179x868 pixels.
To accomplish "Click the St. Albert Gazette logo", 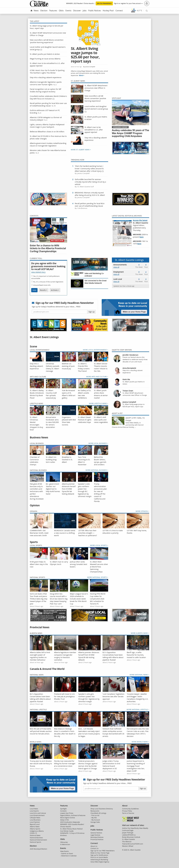I will [39, 4].
